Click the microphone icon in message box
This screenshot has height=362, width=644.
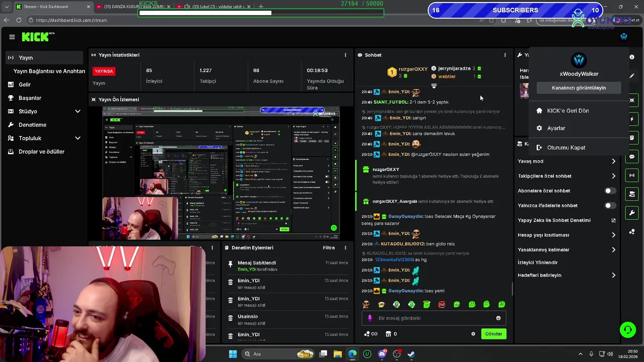(x=370, y=318)
